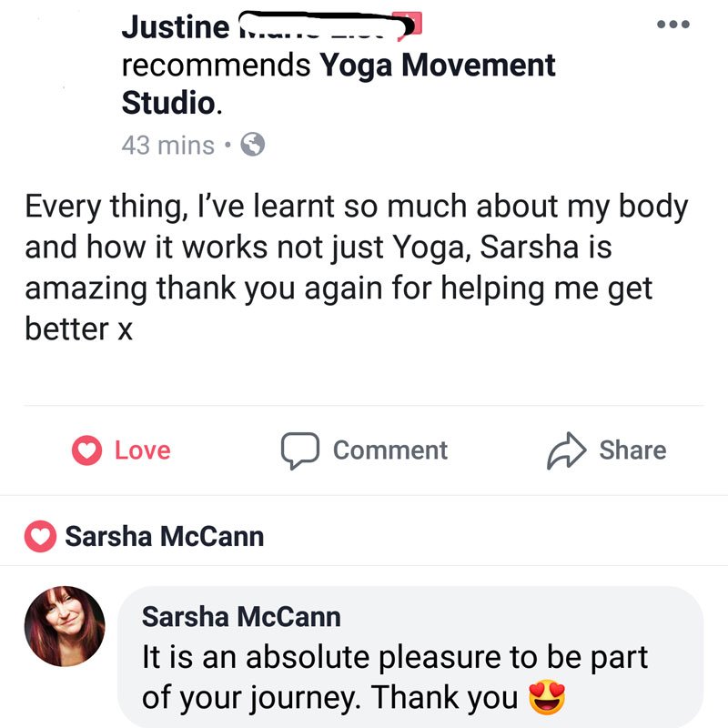Screen dimensions: 728x728
Task: Click the comment text about your journey
Action: [x=395, y=677]
